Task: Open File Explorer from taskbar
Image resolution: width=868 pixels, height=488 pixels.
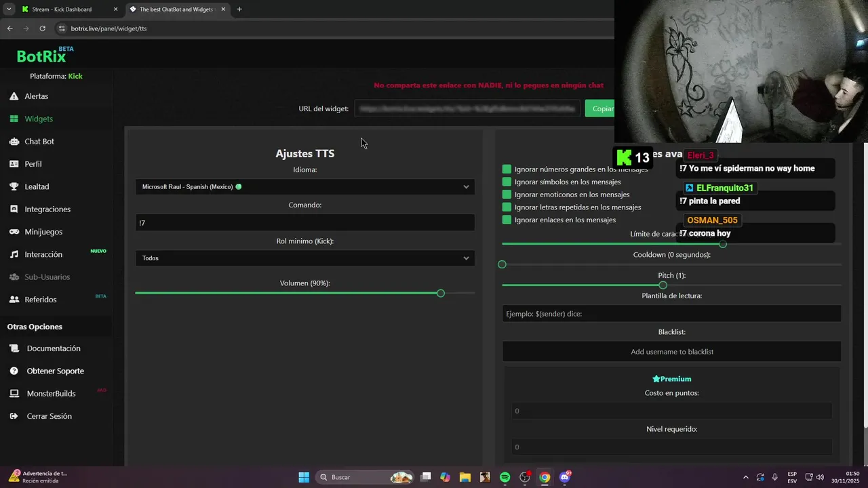Action: tap(465, 477)
